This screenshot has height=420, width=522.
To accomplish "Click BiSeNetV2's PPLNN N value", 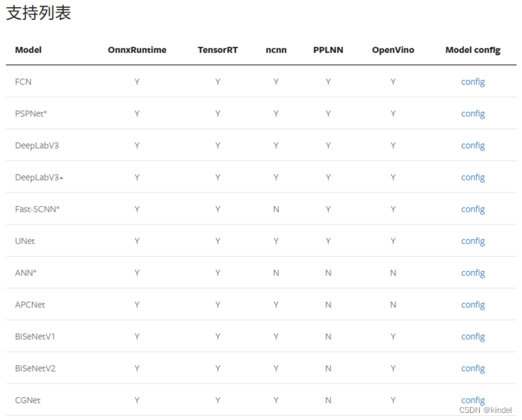I will point(328,369).
